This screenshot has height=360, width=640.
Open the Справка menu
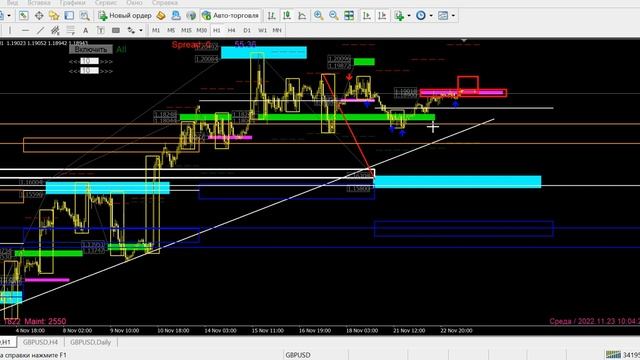(x=164, y=3)
